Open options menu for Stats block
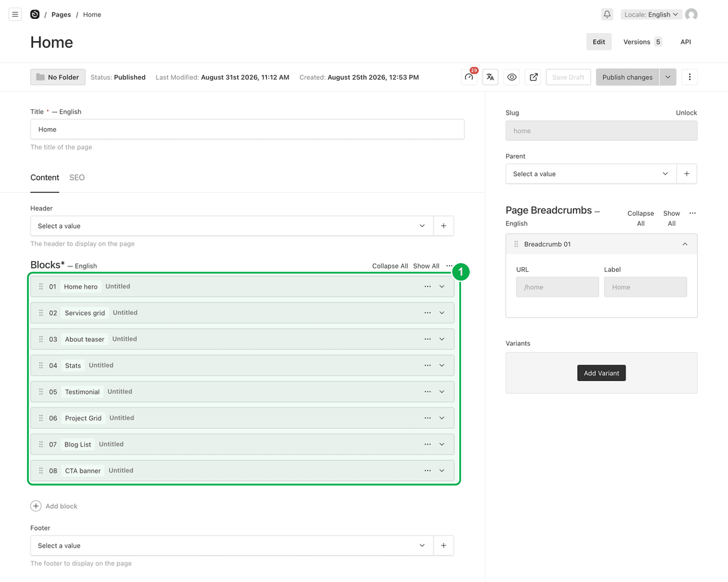Screen dimensions: 728x582 coord(427,365)
